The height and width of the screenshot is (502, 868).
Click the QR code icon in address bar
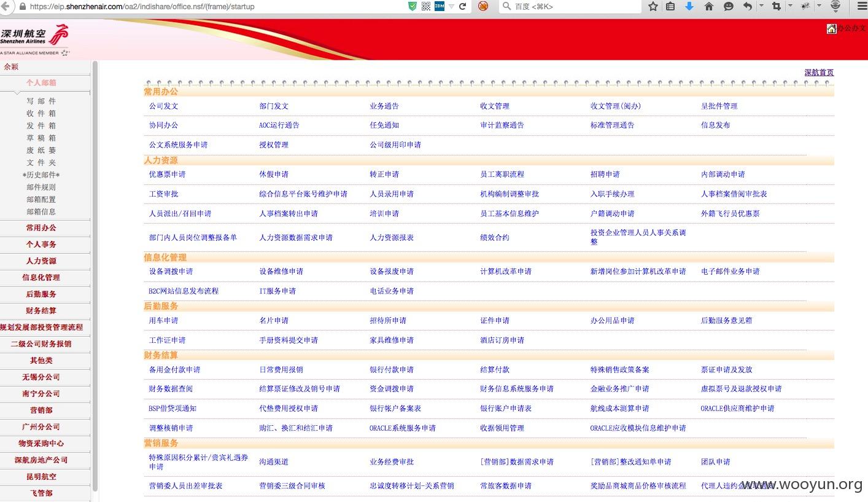426,6
